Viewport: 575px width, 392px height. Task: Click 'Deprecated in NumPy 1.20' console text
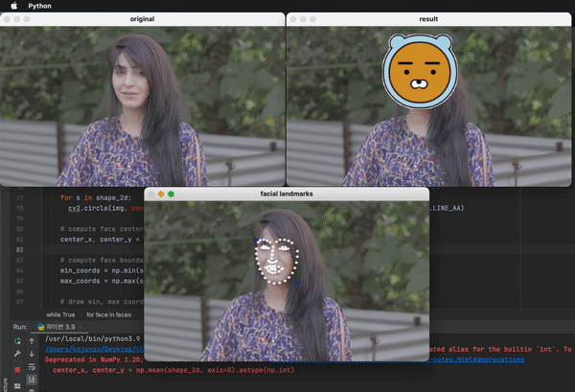click(92, 359)
